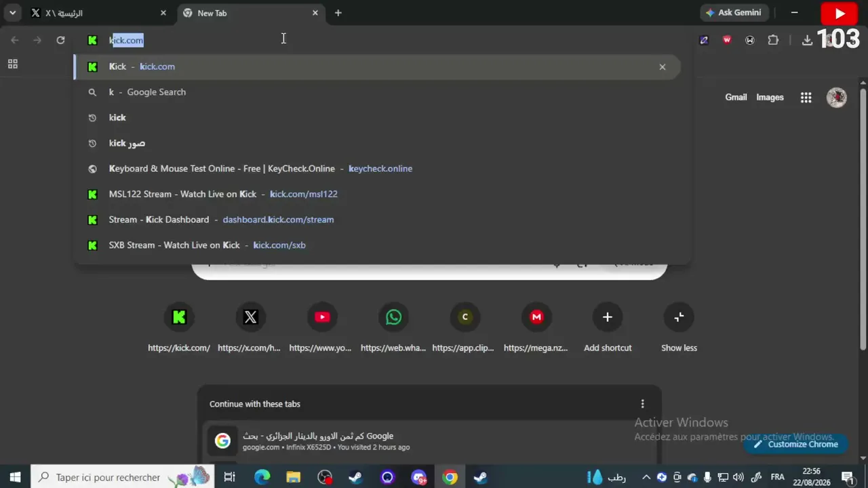
Task: Open the circular W extension icon
Action: [x=750, y=40]
